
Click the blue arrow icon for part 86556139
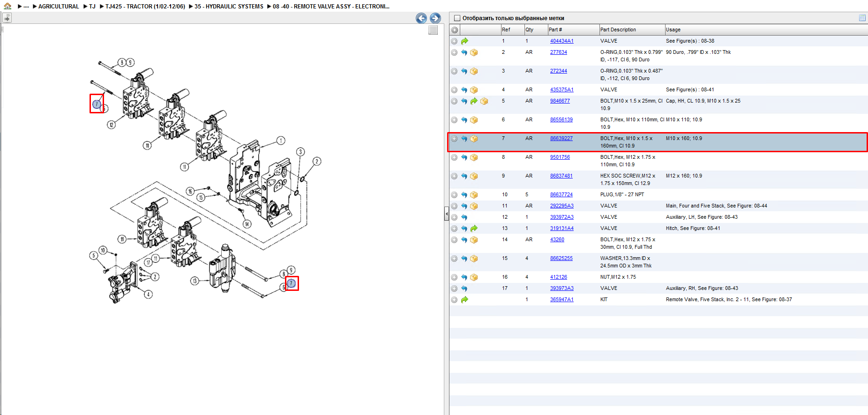click(x=464, y=120)
